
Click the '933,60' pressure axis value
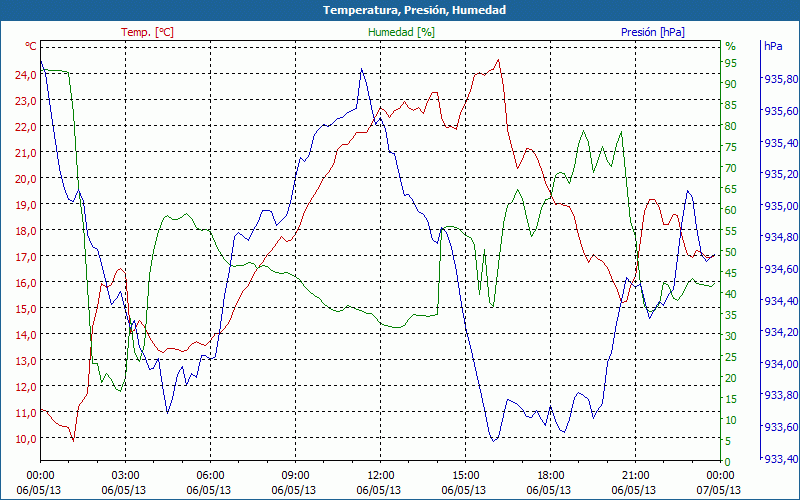click(781, 427)
